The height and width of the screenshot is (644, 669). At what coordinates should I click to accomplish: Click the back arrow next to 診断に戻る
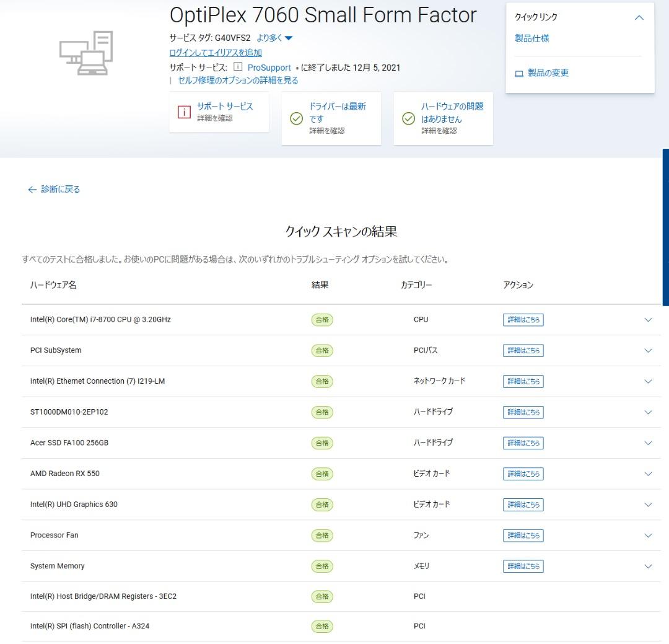coord(32,190)
